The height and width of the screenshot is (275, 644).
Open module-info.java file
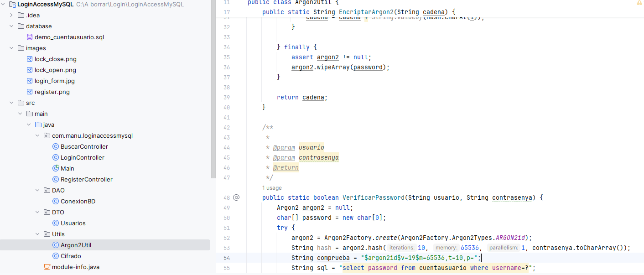[x=76, y=267]
